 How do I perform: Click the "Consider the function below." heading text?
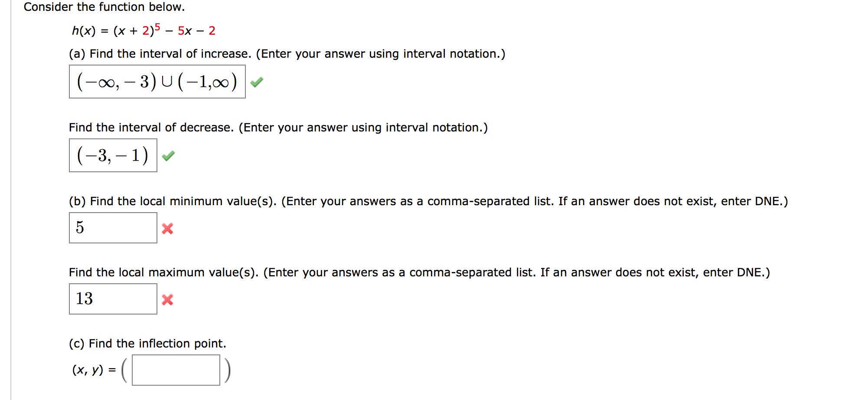[x=104, y=7]
